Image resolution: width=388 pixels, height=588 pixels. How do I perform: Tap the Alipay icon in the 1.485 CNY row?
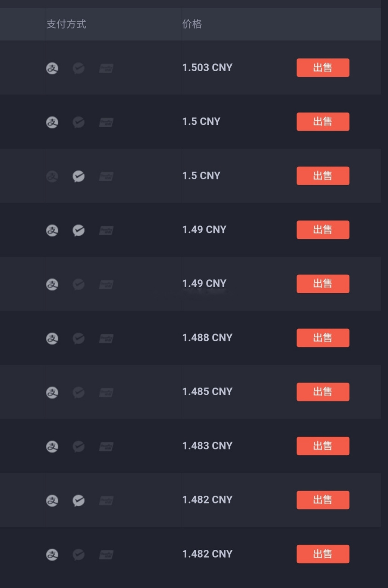click(52, 392)
